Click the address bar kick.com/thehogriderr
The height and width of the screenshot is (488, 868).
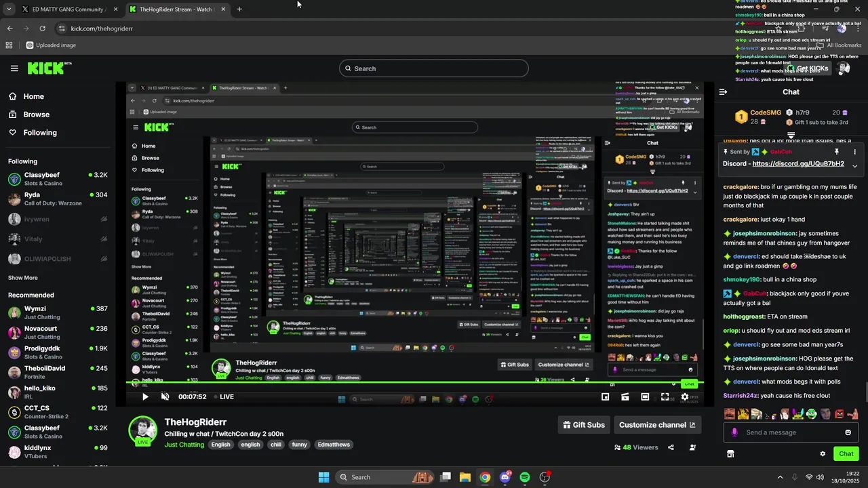point(102,28)
